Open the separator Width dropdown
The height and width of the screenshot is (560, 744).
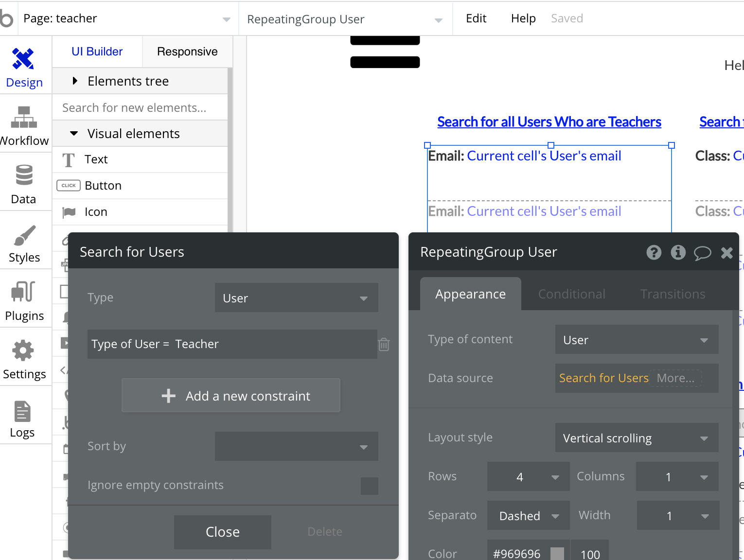(678, 515)
